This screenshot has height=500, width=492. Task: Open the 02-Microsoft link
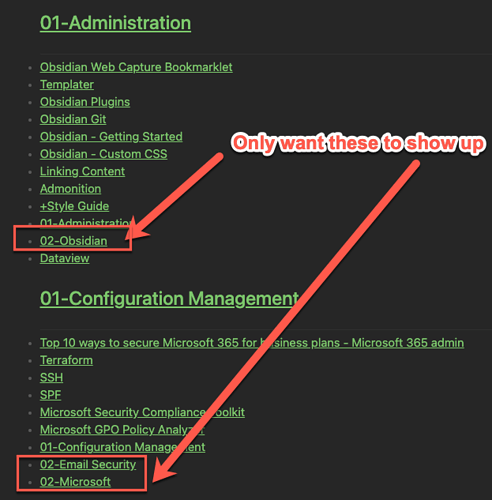pyautogui.click(x=75, y=482)
